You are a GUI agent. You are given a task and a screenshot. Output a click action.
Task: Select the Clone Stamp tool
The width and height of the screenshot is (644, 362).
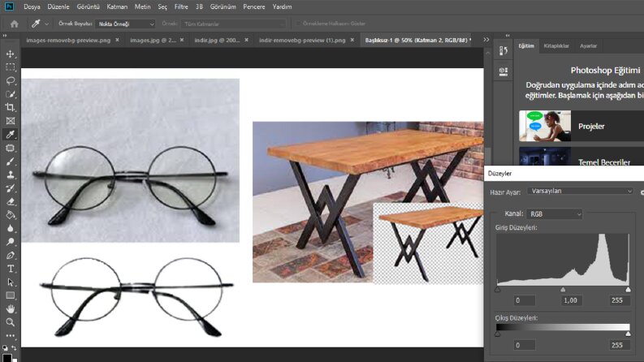coord(11,175)
